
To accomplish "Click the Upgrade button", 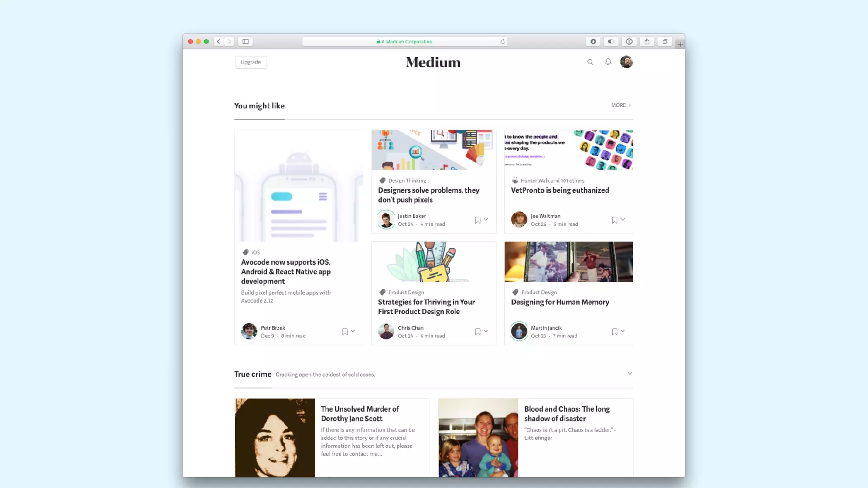I will pyautogui.click(x=250, y=62).
